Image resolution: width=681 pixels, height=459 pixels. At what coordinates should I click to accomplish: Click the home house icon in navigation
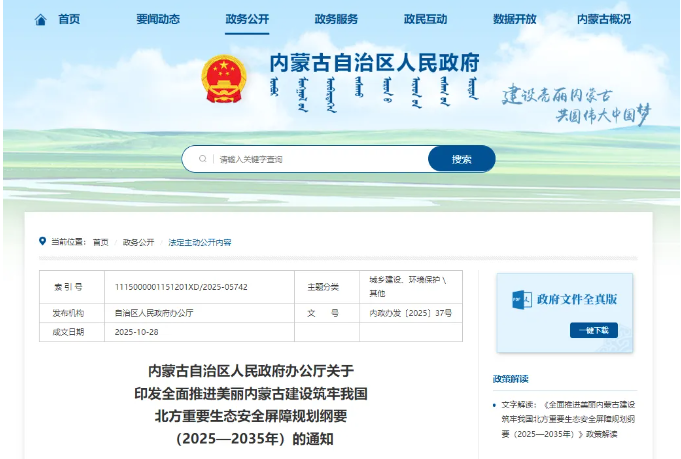[40, 20]
